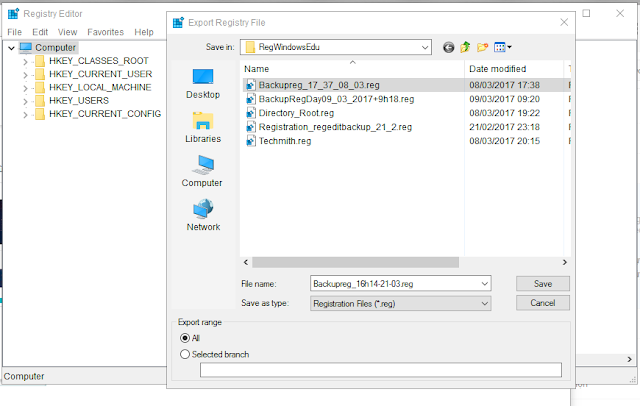Click the HKEY_USERS folder icon
640x406 pixels.
coord(40,101)
